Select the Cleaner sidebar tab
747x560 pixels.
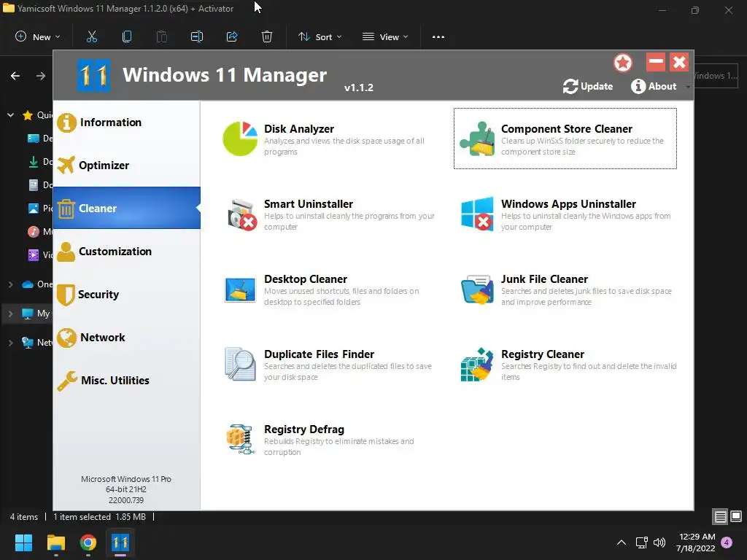pos(127,208)
